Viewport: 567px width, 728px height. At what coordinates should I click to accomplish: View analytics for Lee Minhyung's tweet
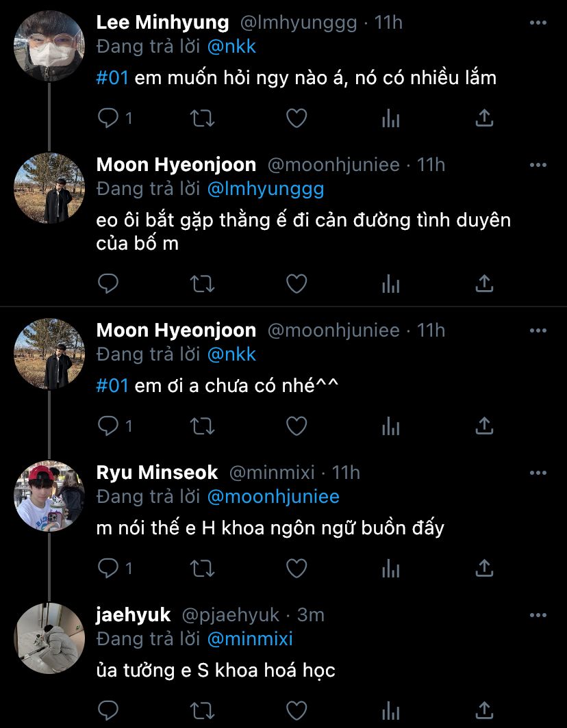(390, 118)
